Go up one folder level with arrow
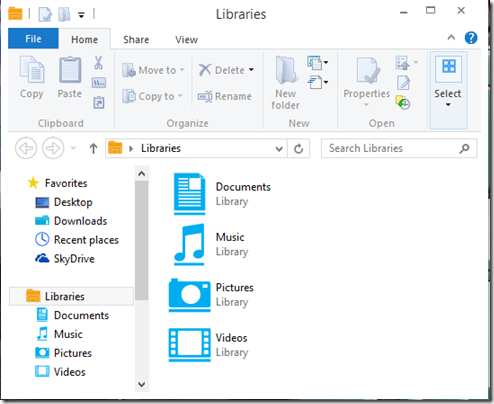The image size is (494, 404). 93,148
